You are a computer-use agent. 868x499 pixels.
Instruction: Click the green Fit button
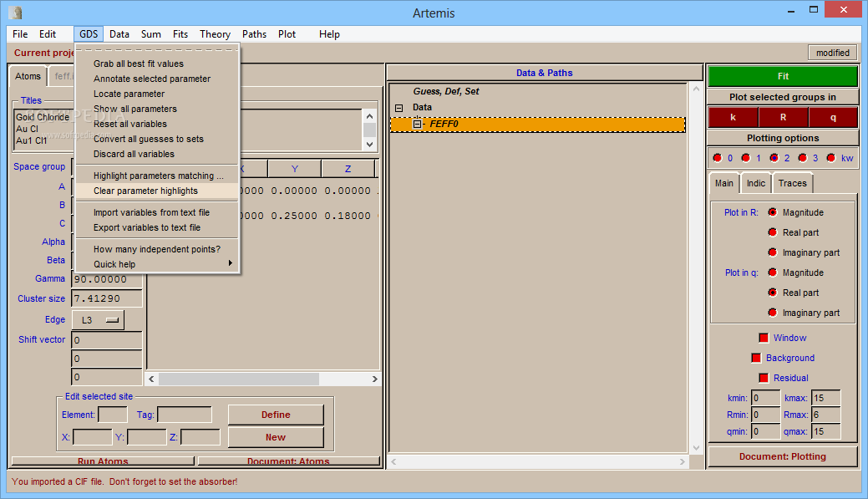783,76
